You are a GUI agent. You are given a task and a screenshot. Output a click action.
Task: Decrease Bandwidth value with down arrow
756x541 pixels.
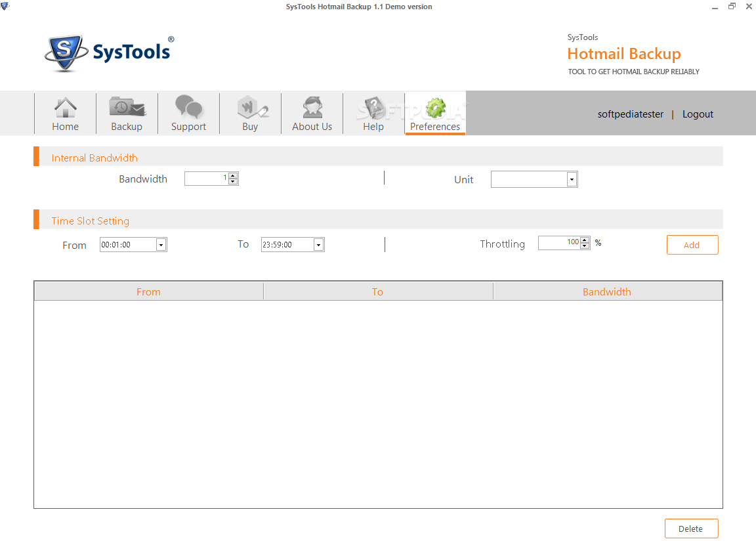coord(233,181)
